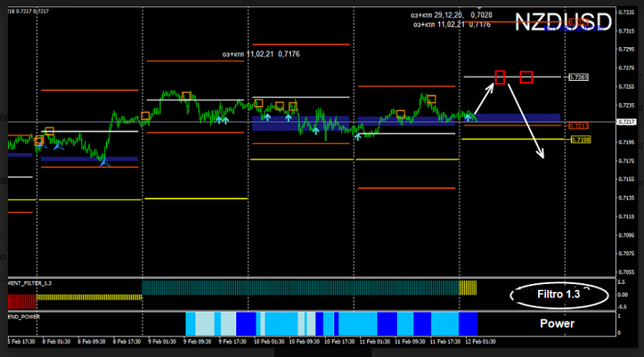Click the orange 0.7213 price level label
644x357 pixels.
point(578,126)
